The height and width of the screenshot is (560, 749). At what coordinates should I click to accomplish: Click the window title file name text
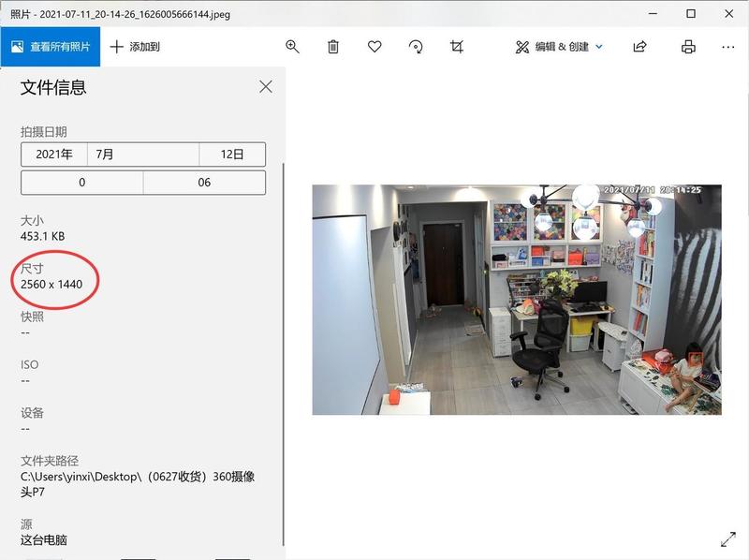121,14
